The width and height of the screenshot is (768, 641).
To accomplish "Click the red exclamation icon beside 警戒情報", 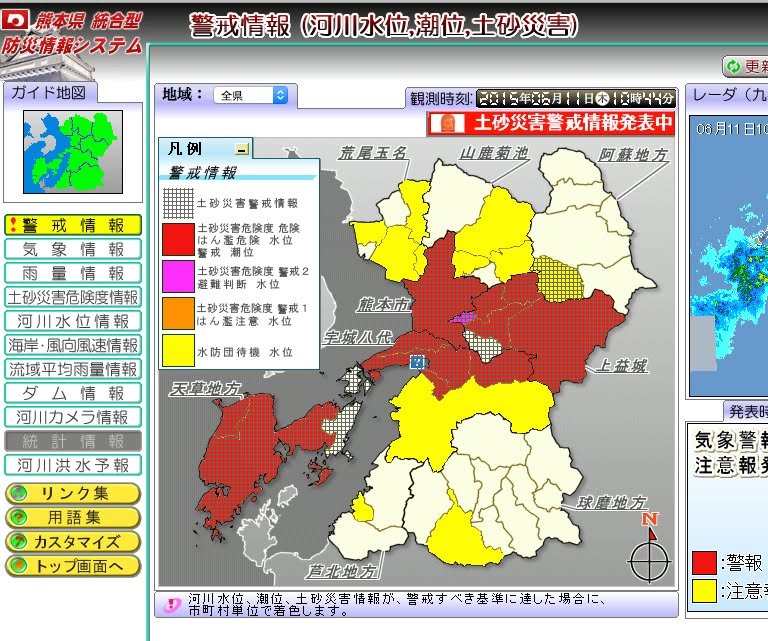I will (x=13, y=225).
